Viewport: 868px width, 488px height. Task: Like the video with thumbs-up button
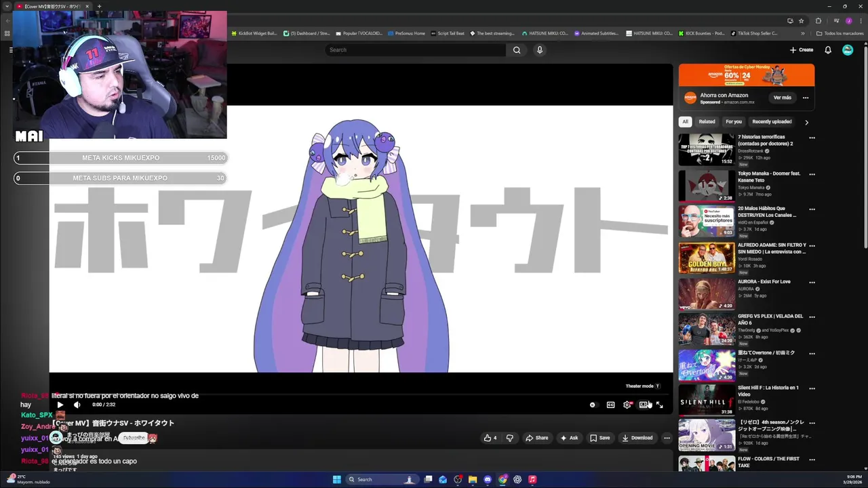tap(490, 438)
